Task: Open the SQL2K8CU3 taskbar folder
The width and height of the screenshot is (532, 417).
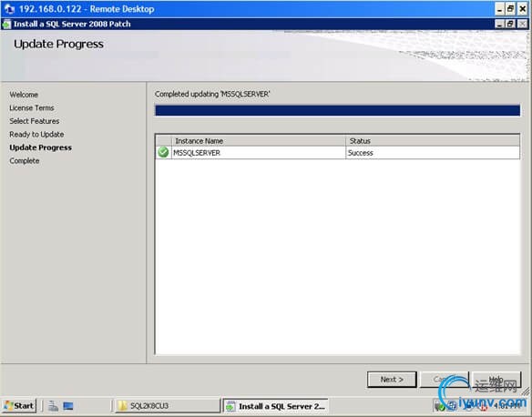Action: pos(168,405)
